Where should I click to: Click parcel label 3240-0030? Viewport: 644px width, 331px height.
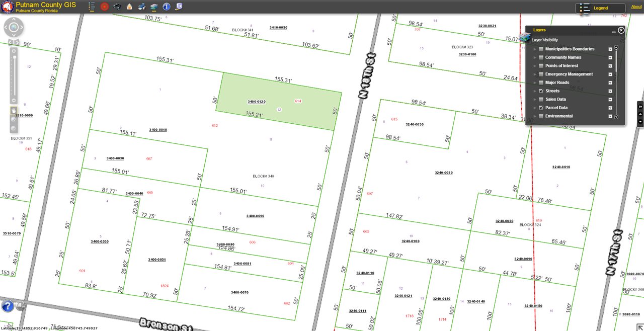[x=444, y=173]
